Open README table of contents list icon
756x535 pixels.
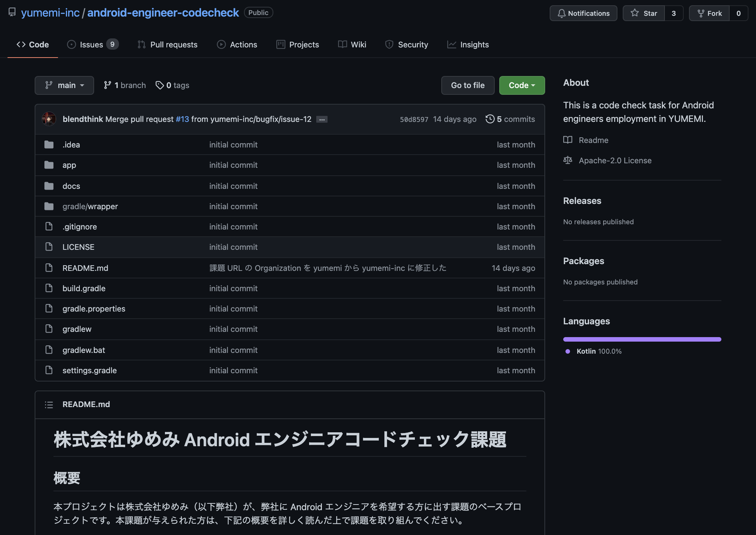pos(49,404)
